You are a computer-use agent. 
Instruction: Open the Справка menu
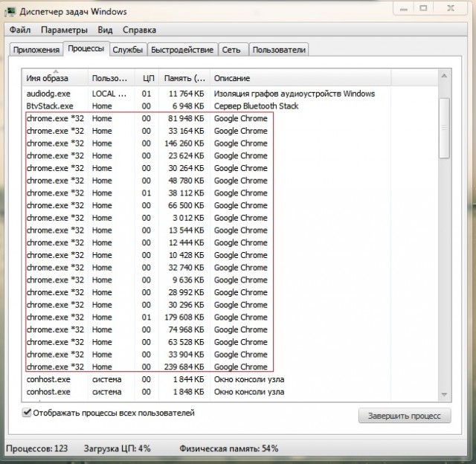point(139,30)
